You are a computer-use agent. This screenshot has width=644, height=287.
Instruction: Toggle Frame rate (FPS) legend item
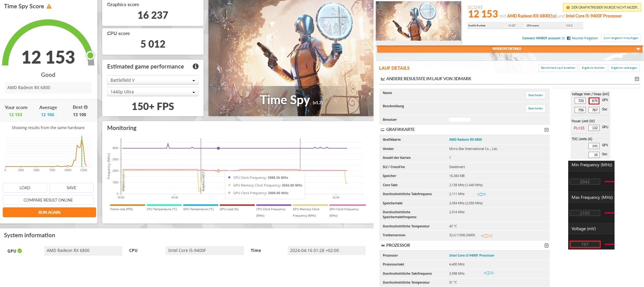(127, 207)
